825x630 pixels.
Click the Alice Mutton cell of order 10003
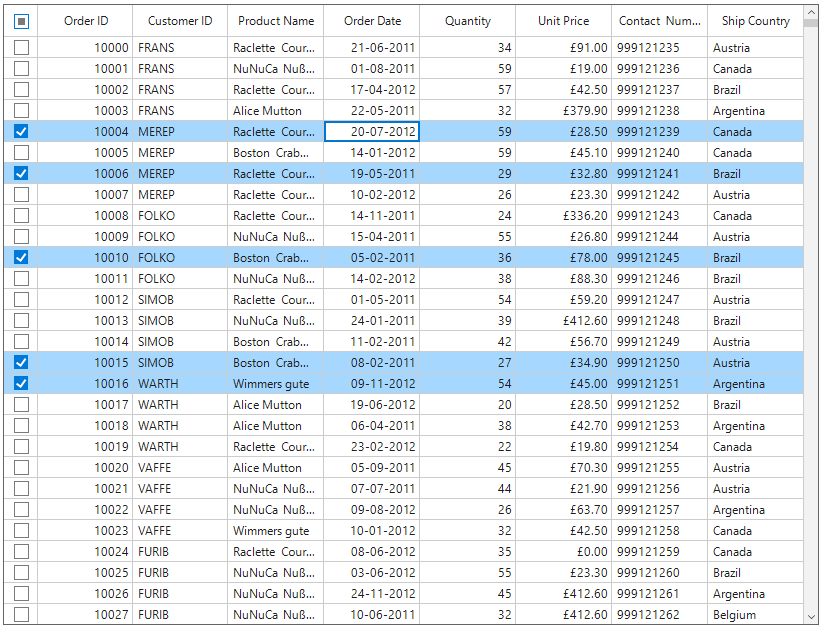(276, 111)
